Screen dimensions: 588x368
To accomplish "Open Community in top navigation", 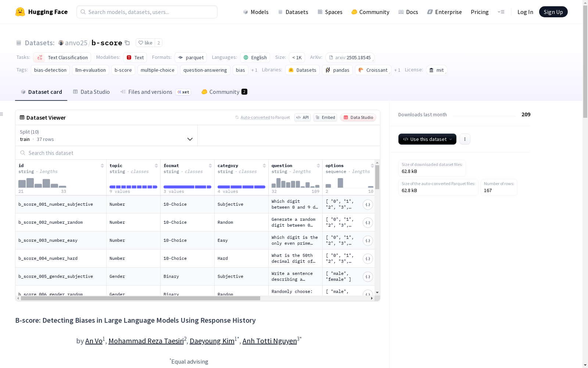I will tap(370, 12).
